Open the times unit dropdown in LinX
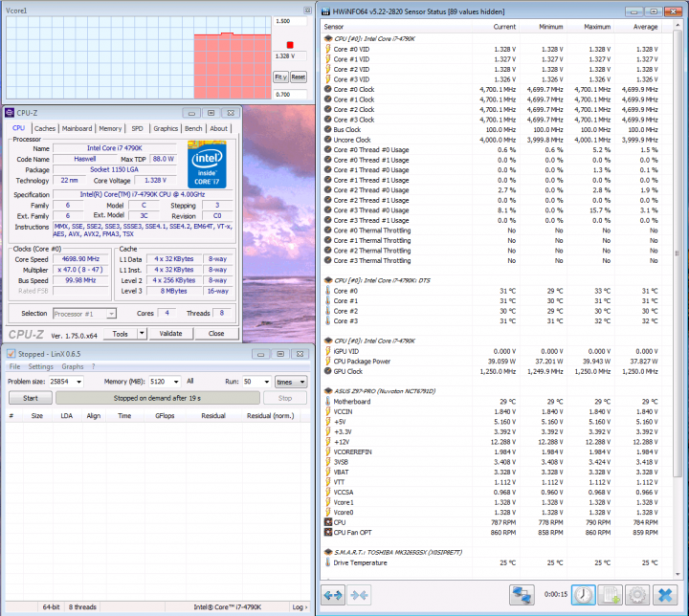 tap(291, 382)
